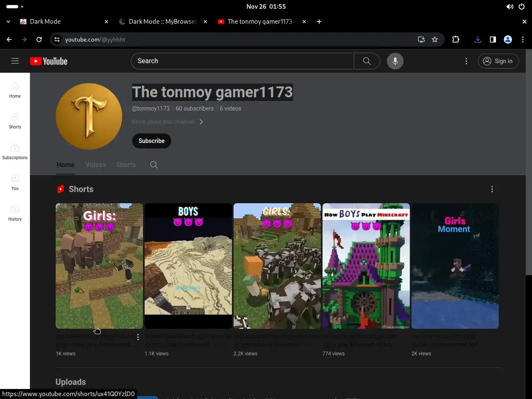The height and width of the screenshot is (399, 532).
Task: Open the tab search dropdown arrow
Action: tap(8, 22)
